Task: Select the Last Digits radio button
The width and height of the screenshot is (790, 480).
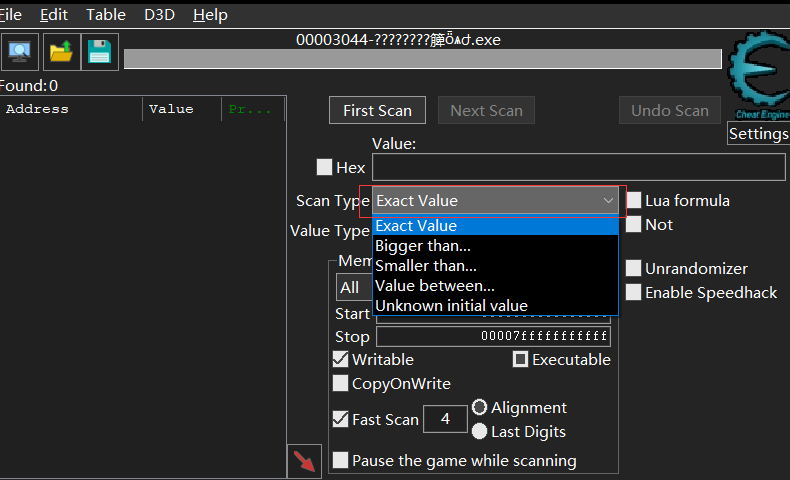Action: point(480,431)
